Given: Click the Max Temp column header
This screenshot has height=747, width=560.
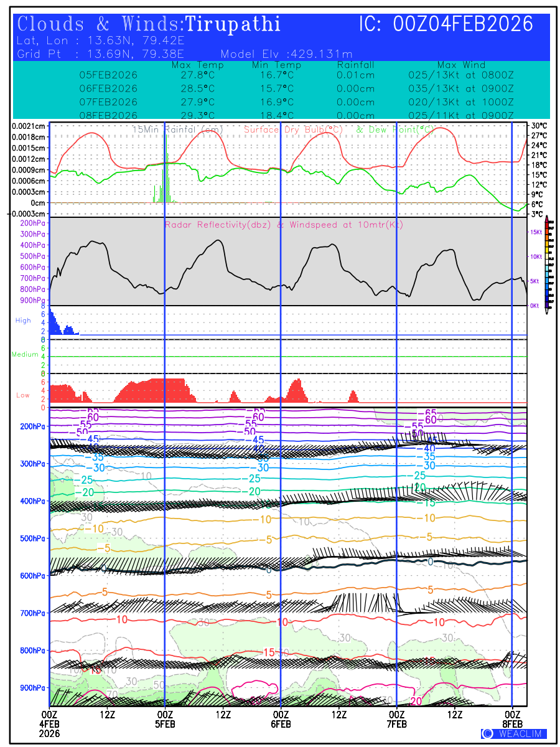Looking at the screenshot, I should tap(197, 65).
